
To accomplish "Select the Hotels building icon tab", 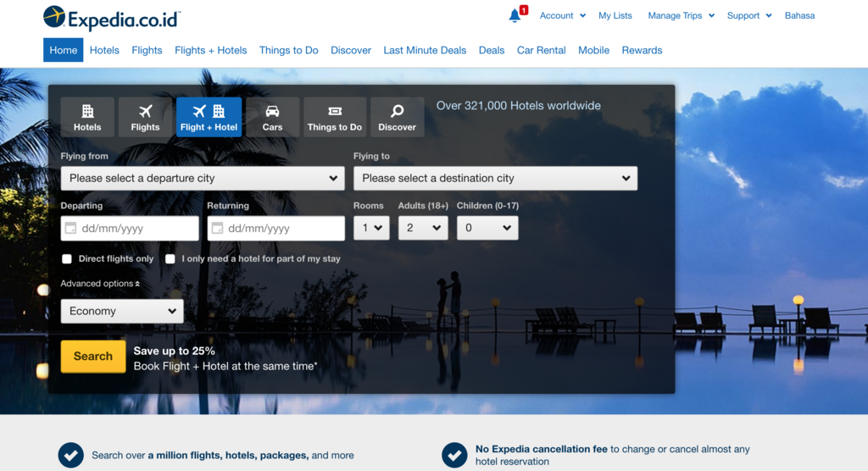I will tap(87, 117).
